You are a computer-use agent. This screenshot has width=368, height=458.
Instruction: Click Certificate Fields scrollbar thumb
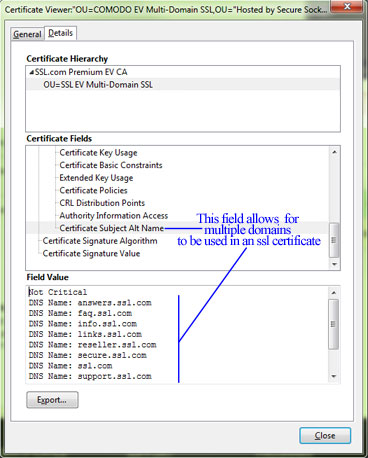coord(334,240)
